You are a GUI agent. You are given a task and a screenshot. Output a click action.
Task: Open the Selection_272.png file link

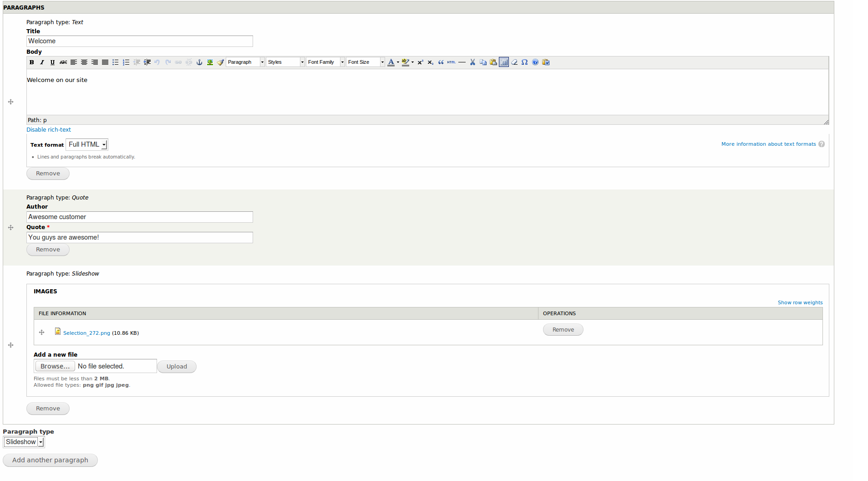click(86, 333)
